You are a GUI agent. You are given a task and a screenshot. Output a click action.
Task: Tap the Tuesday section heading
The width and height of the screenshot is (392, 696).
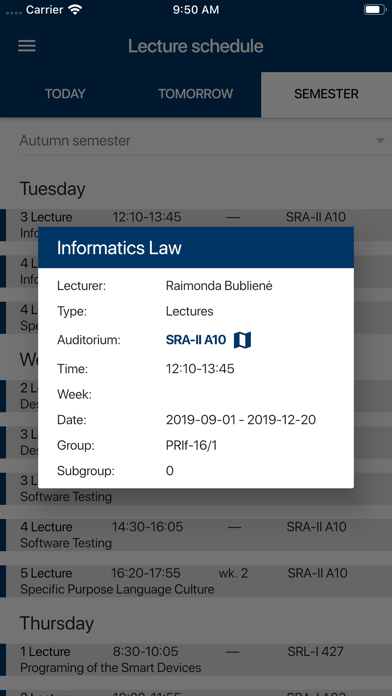pos(52,189)
